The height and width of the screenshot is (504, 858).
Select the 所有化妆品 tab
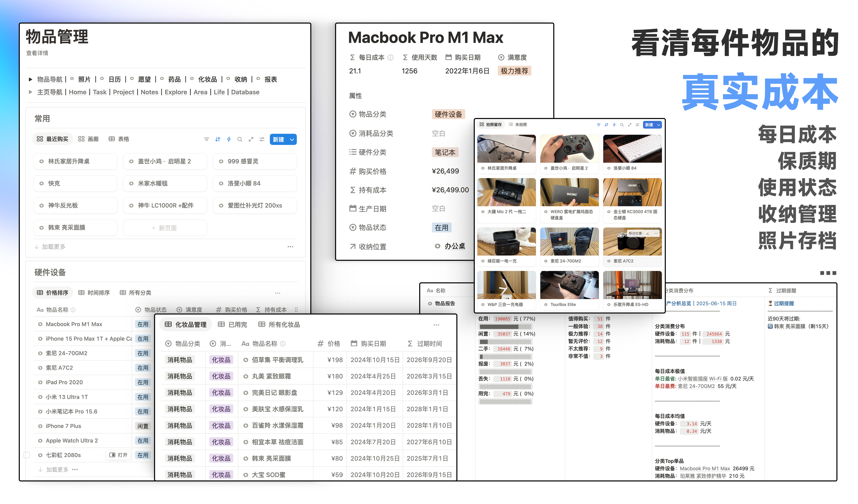[x=279, y=325]
